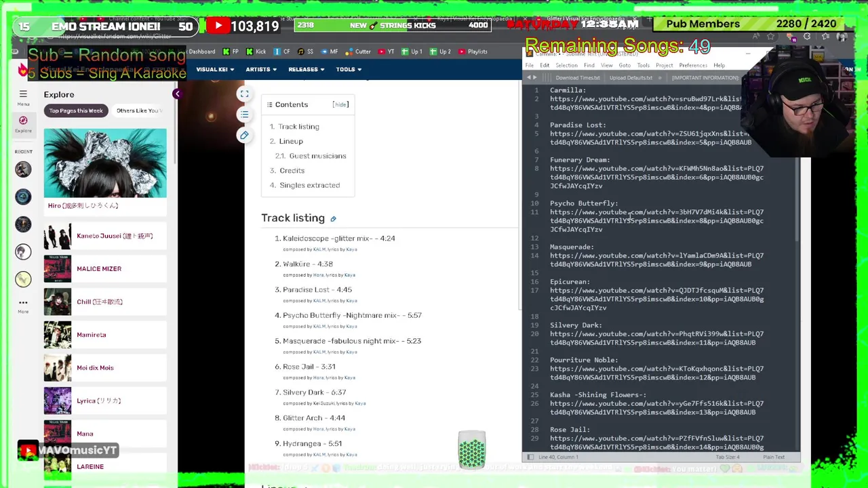Click the YT bookmark in bookmarks bar
Viewport: 868px width, 488px height.
tap(385, 52)
